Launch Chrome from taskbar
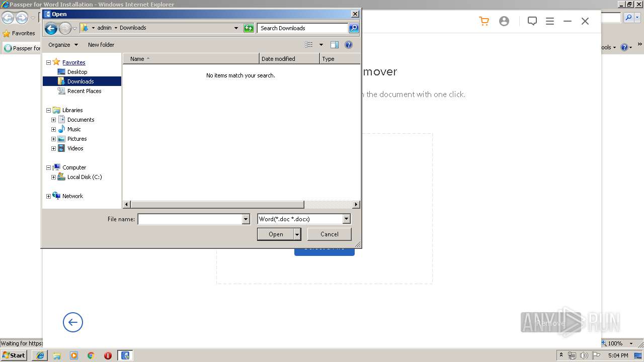644x362 pixels. tap(91, 355)
